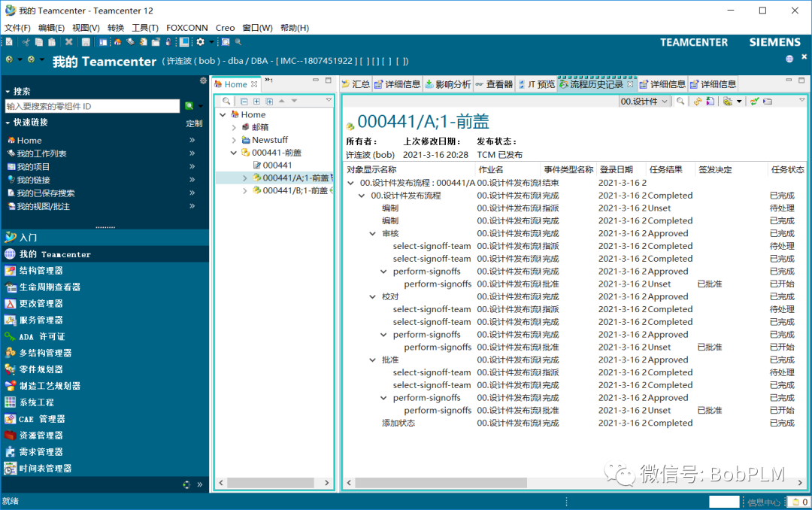
Task: Expand the Newstuff folder node
Action: [x=234, y=140]
